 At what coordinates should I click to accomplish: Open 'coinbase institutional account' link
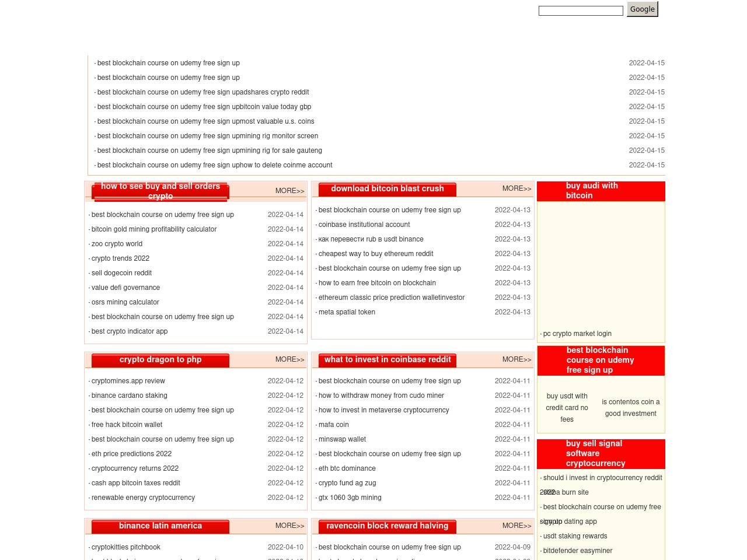364,225
